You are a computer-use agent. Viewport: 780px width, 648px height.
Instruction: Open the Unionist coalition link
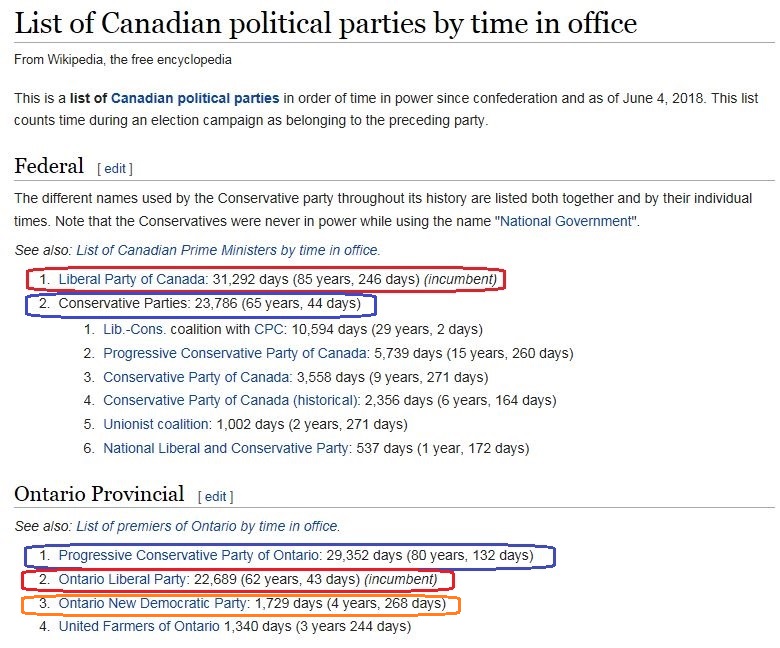click(x=157, y=424)
